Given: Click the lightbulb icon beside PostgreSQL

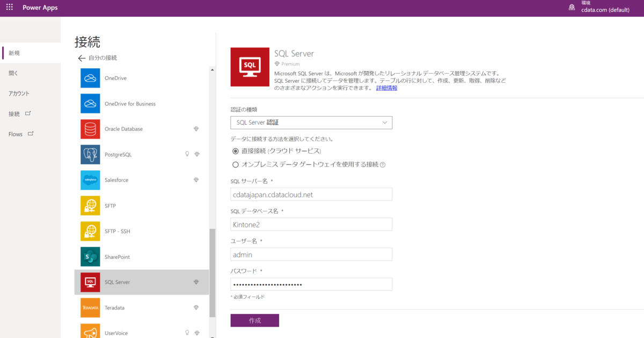Looking at the screenshot, I should point(187,154).
